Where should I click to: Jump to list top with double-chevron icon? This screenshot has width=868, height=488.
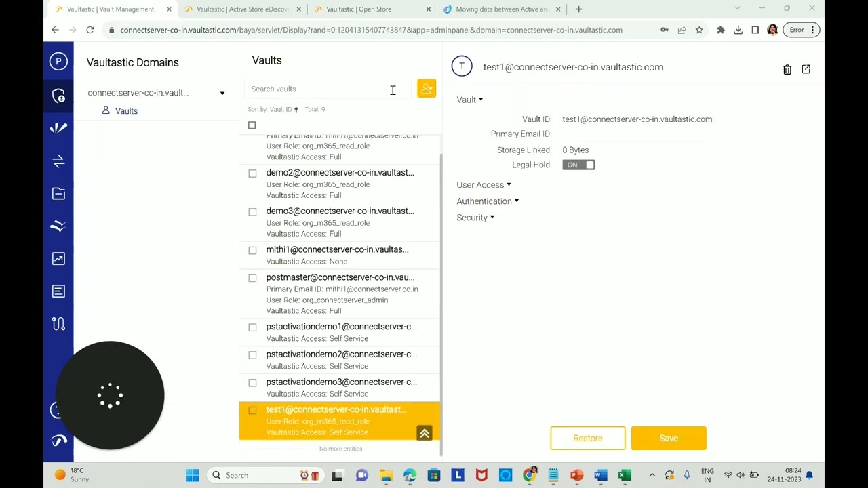click(x=425, y=433)
